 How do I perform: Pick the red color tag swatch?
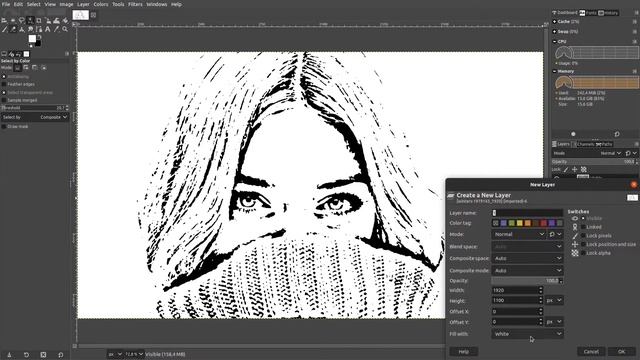(544, 223)
